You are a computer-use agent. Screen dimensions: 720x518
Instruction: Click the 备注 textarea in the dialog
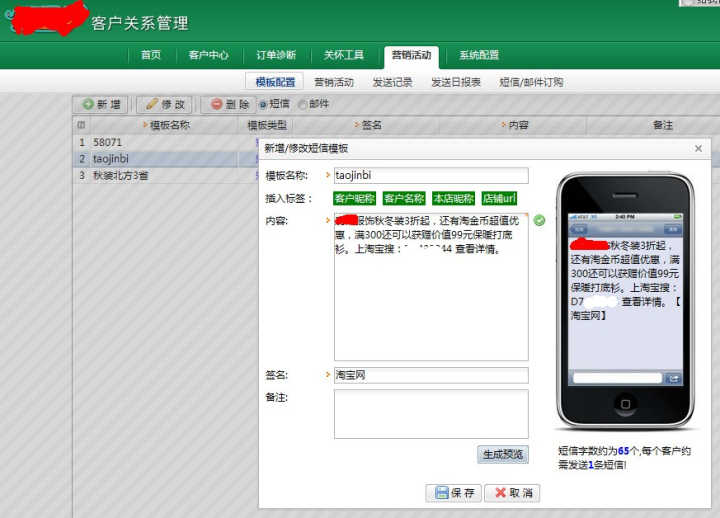430,413
